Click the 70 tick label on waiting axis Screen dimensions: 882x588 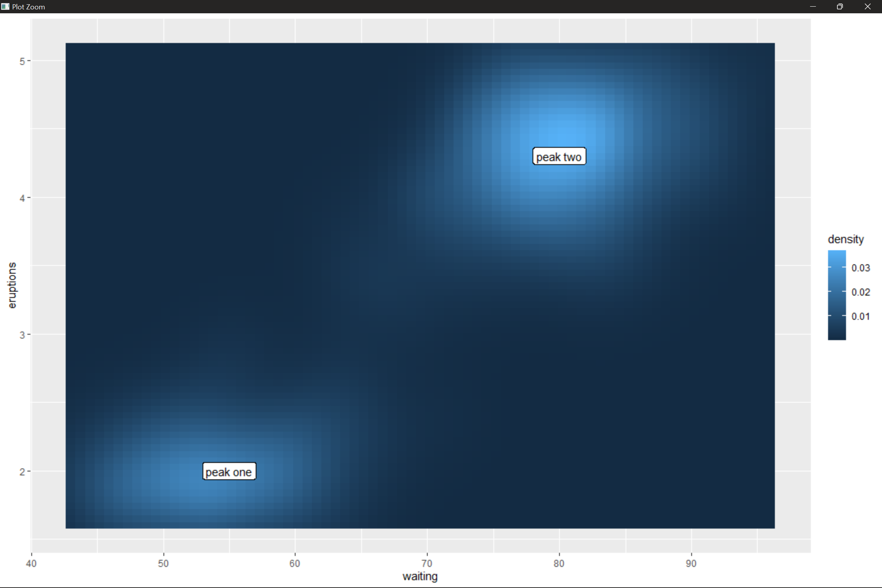click(x=427, y=563)
